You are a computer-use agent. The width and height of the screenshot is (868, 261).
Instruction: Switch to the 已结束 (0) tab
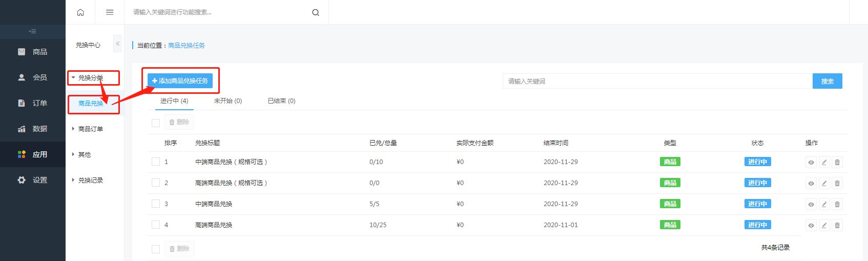(x=282, y=101)
